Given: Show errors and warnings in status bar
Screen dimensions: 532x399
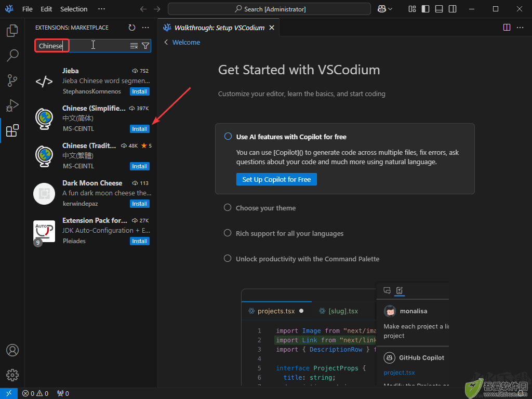Looking at the screenshot, I should coord(35,394).
